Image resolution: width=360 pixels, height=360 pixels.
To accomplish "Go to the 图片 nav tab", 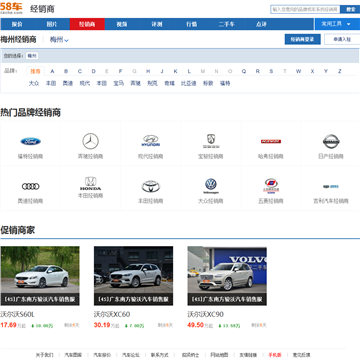I will click(x=52, y=24).
